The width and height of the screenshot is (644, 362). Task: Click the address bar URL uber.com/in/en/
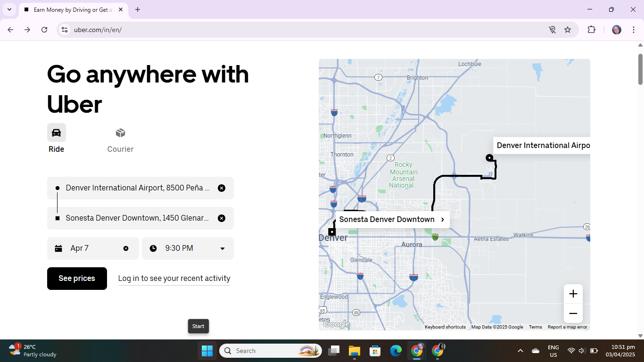pyautogui.click(x=98, y=30)
